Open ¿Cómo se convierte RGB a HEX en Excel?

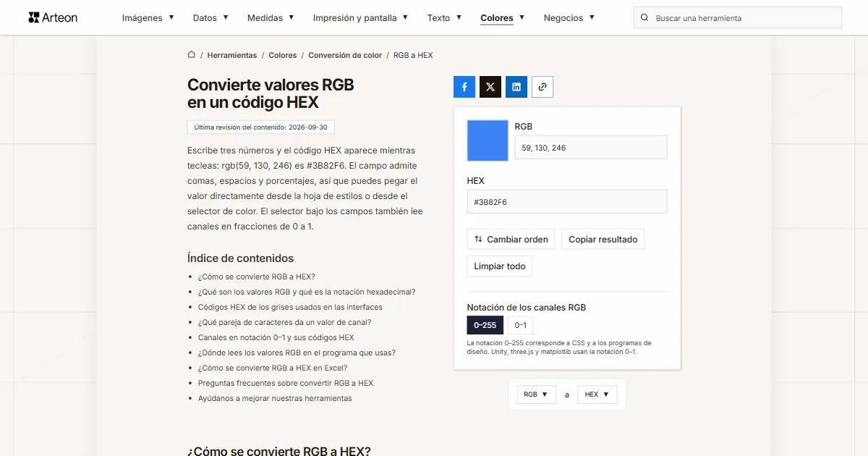coord(272,368)
